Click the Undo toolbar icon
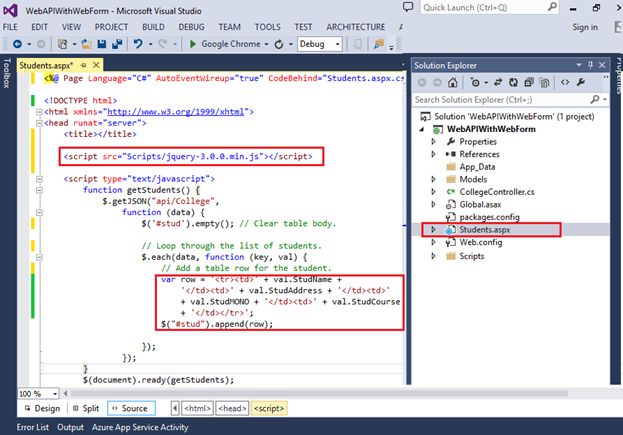623x435 pixels. [138, 44]
